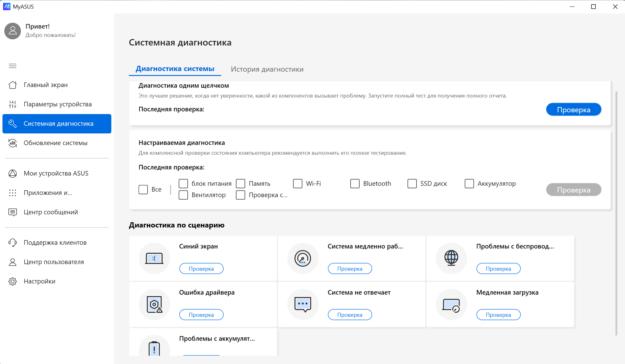
Task: Click the Центр сообщений message icon
Action: pos(13,212)
